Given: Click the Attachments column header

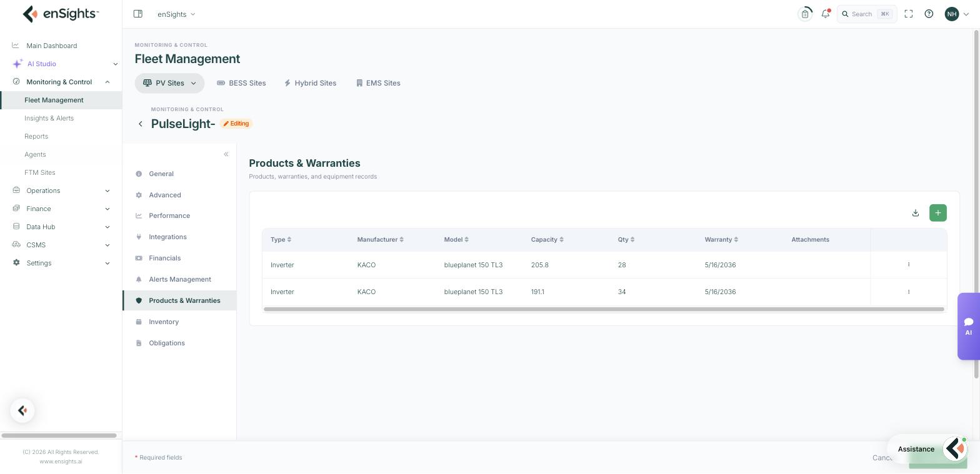Looking at the screenshot, I should tap(811, 240).
